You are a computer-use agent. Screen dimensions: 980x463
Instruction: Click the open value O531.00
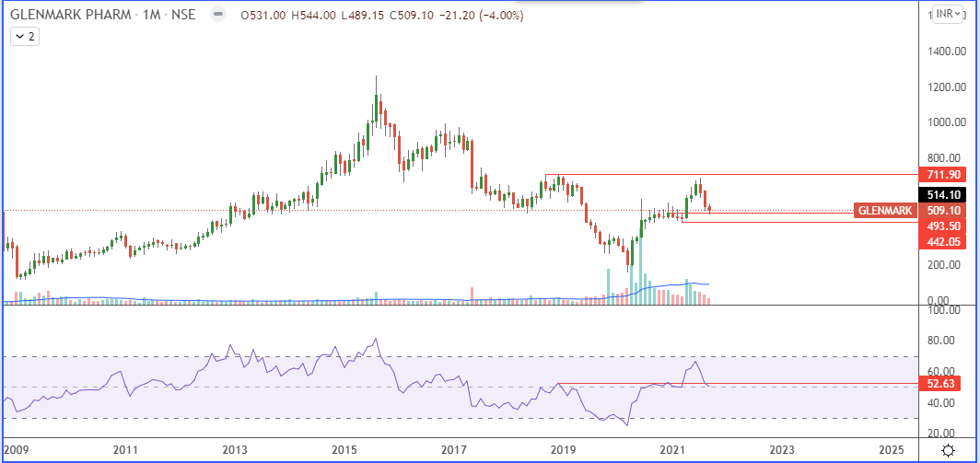pyautogui.click(x=262, y=15)
